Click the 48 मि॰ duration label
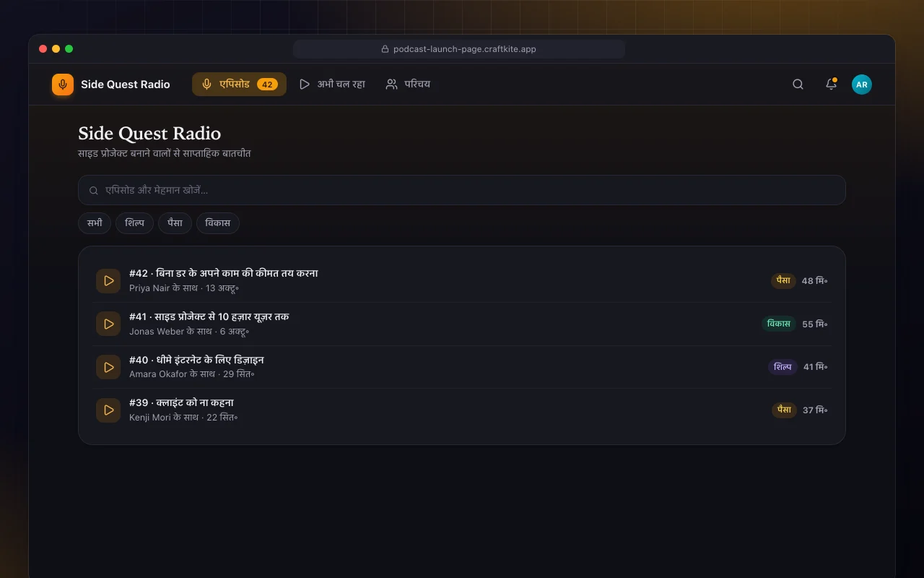 (x=815, y=281)
